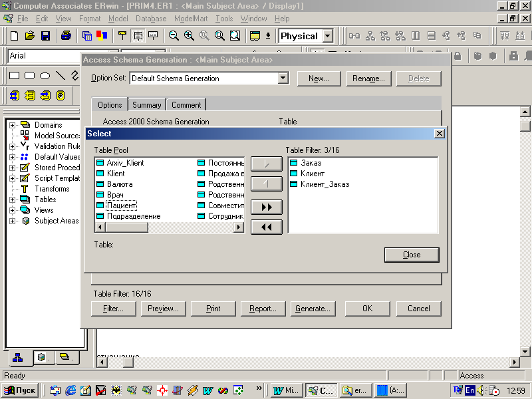Click the Preview... button
The height and width of the screenshot is (399, 532).
[x=163, y=309]
